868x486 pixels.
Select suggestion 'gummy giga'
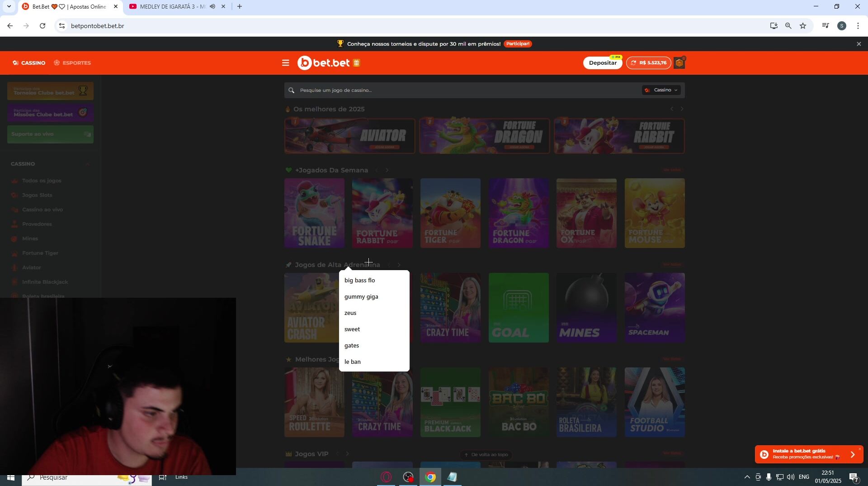[374, 297]
